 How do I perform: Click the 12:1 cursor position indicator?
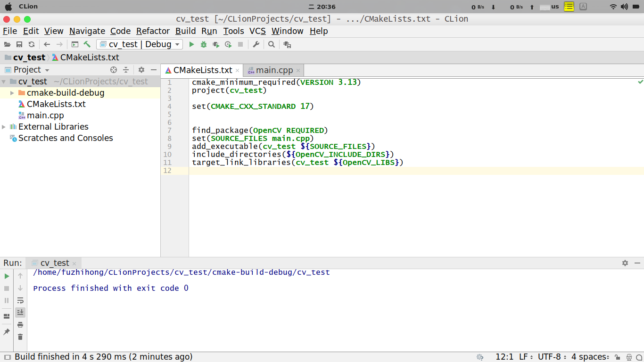pos(504,357)
